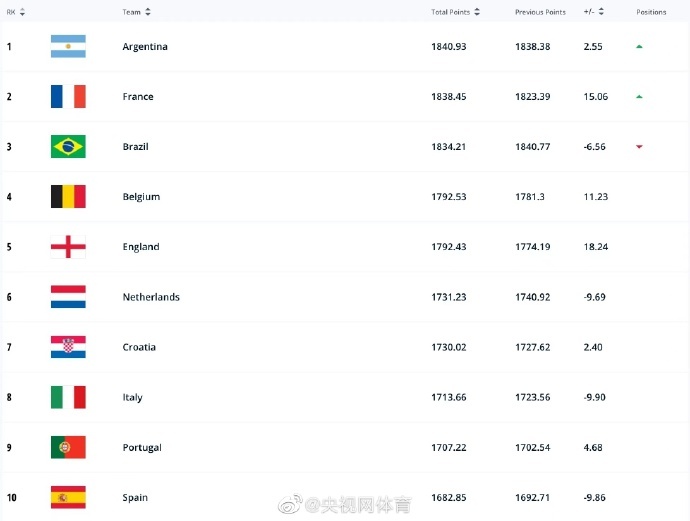Click the England flag icon
This screenshot has height=521, width=690.
point(68,247)
